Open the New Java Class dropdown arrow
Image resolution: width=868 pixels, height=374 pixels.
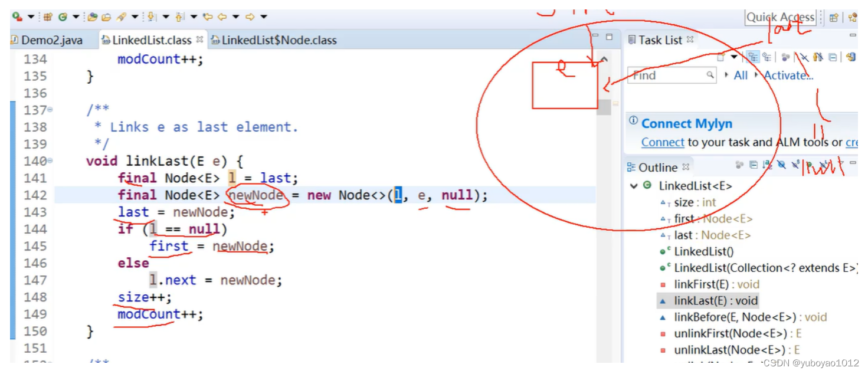click(x=76, y=17)
